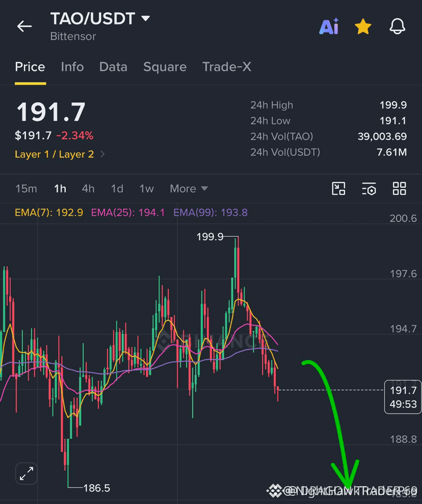This screenshot has width=422, height=504.
Task: Click the 200.6 price axis label
Action: pos(403,218)
